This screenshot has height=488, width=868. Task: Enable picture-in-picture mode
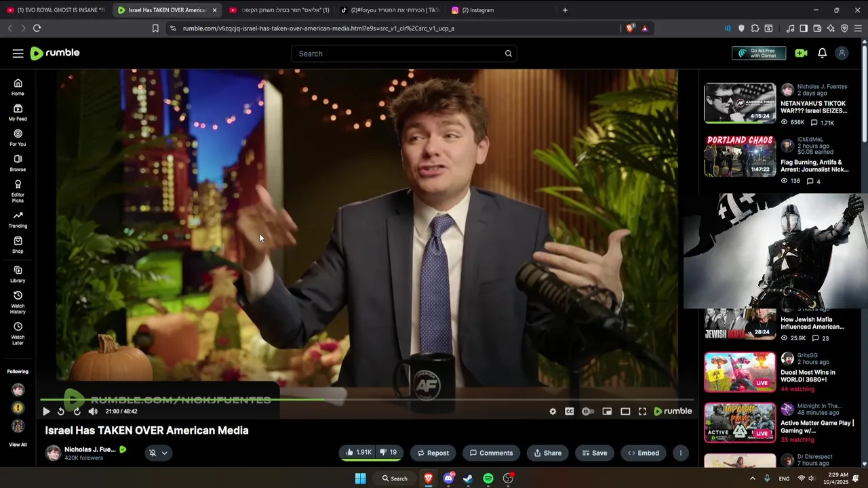pyautogui.click(x=607, y=411)
